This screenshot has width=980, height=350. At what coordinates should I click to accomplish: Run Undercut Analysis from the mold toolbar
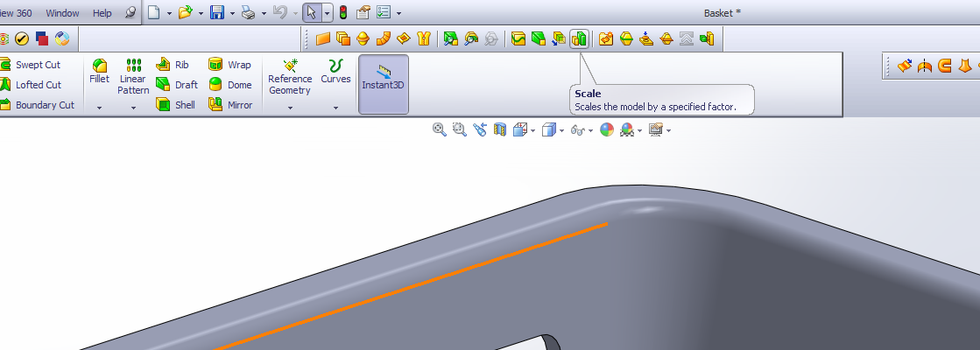point(471,39)
